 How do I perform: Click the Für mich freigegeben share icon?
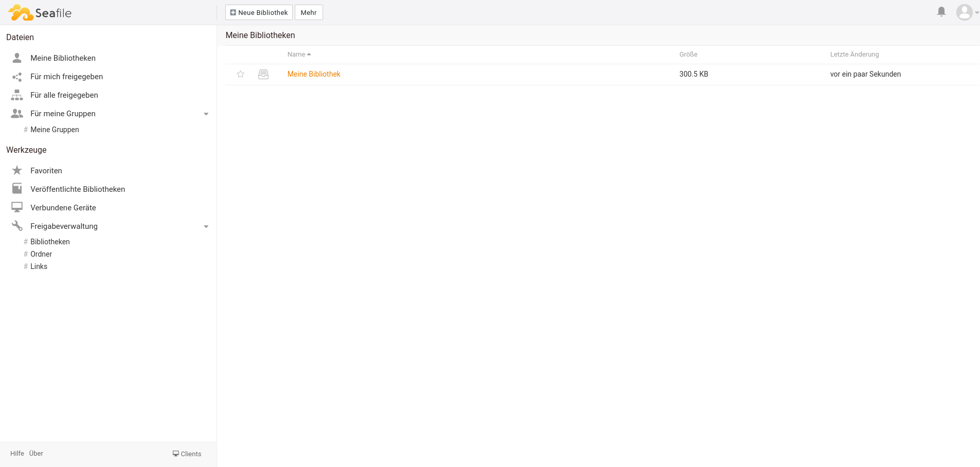[17, 77]
